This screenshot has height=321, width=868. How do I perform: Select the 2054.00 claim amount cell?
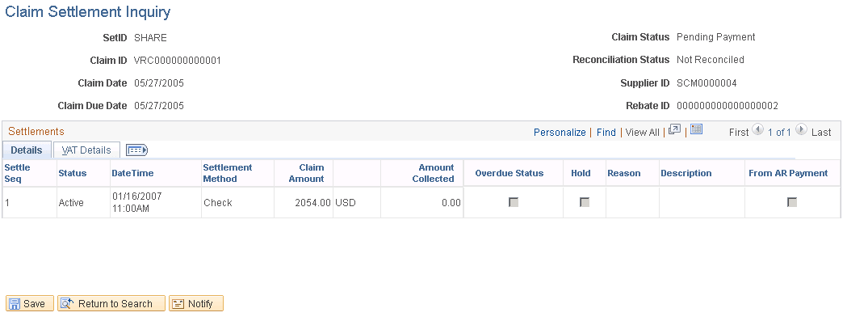312,203
